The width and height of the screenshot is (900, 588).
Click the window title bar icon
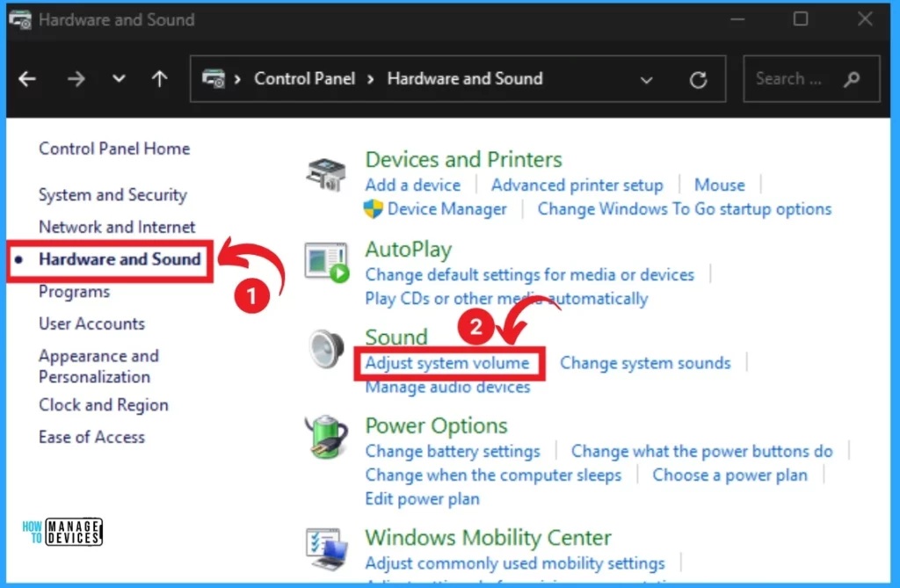20,19
